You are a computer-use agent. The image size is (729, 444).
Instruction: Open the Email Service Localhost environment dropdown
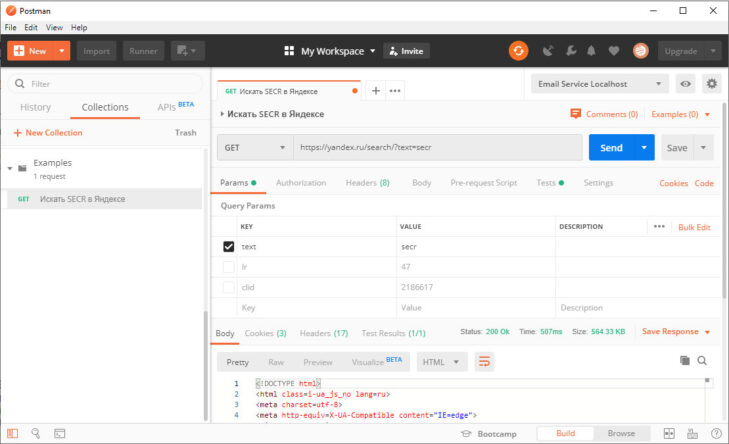(x=600, y=84)
